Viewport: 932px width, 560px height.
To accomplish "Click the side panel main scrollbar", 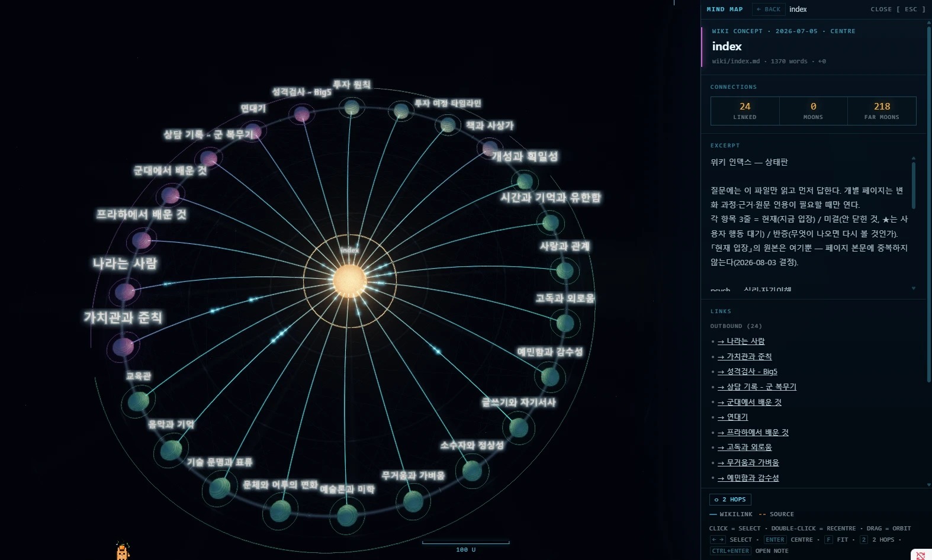I will 929,204.
